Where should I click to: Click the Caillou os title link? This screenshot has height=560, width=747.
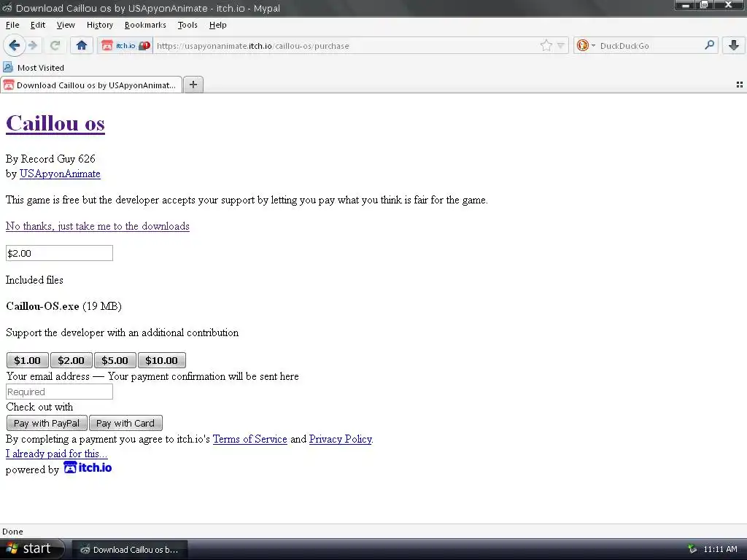[x=55, y=123]
